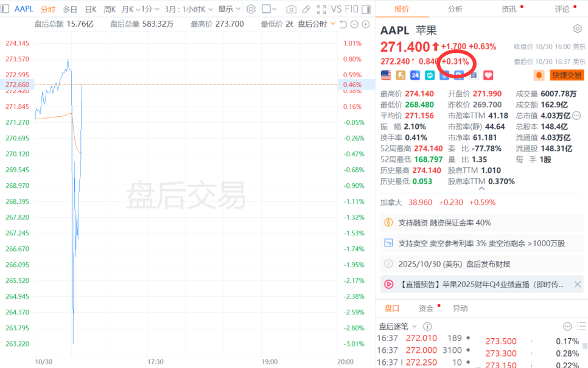Set a price alert with bell icon

click(x=539, y=75)
